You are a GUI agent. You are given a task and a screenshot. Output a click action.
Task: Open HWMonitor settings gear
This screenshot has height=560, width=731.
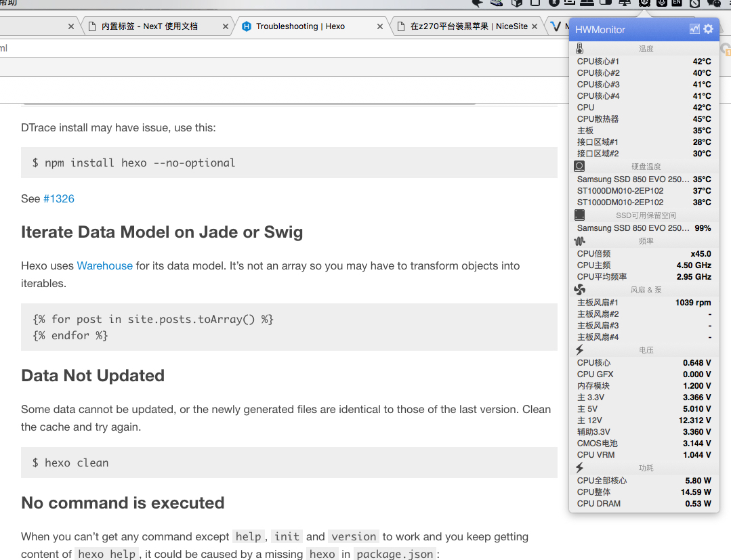pyautogui.click(x=708, y=29)
